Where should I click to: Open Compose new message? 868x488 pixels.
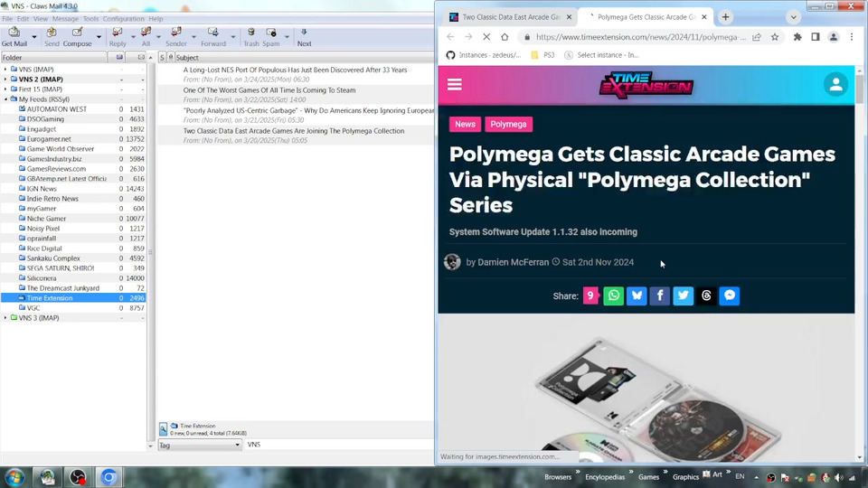tap(78, 33)
